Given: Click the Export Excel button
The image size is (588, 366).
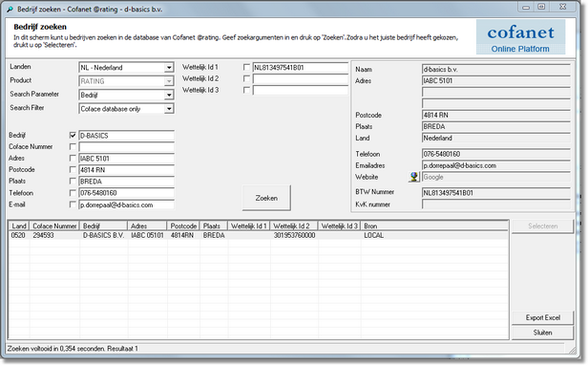Looking at the screenshot, I should pos(542,317).
